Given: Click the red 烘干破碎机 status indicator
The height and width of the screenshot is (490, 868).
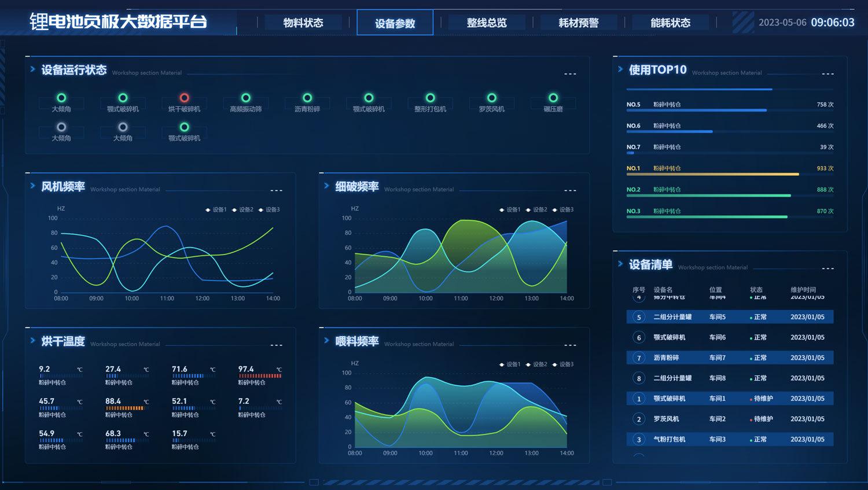Looking at the screenshot, I should coord(184,98).
